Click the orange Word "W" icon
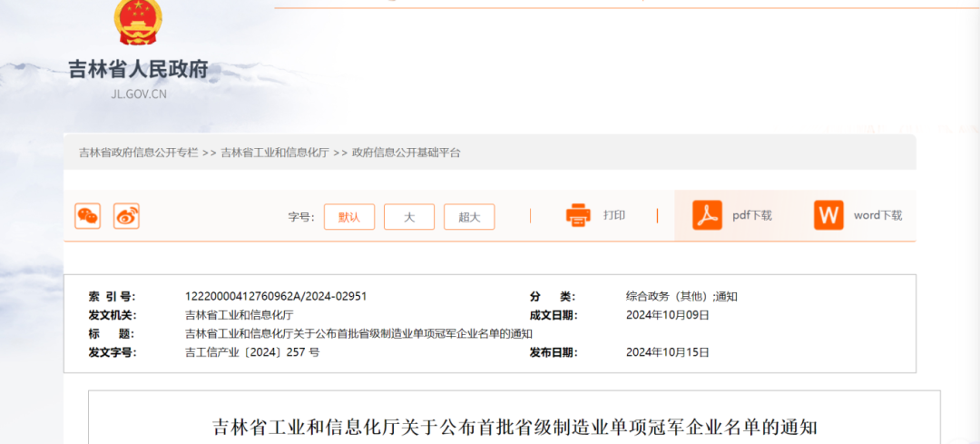Viewport: 980px width, 444px height. tap(828, 215)
